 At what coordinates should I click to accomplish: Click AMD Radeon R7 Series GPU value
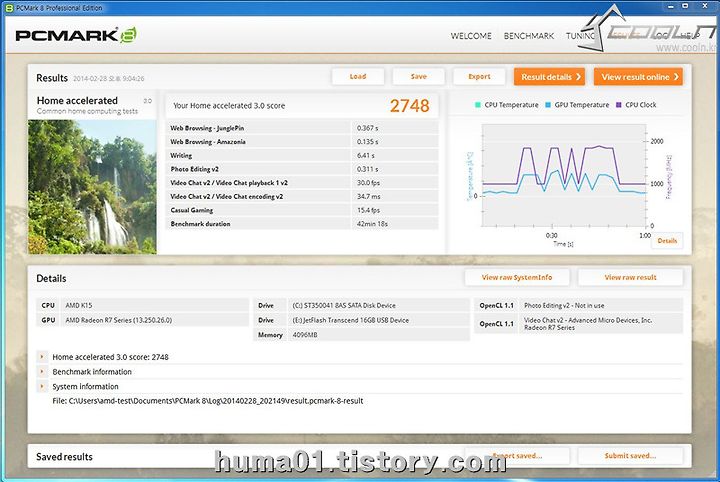(118, 320)
